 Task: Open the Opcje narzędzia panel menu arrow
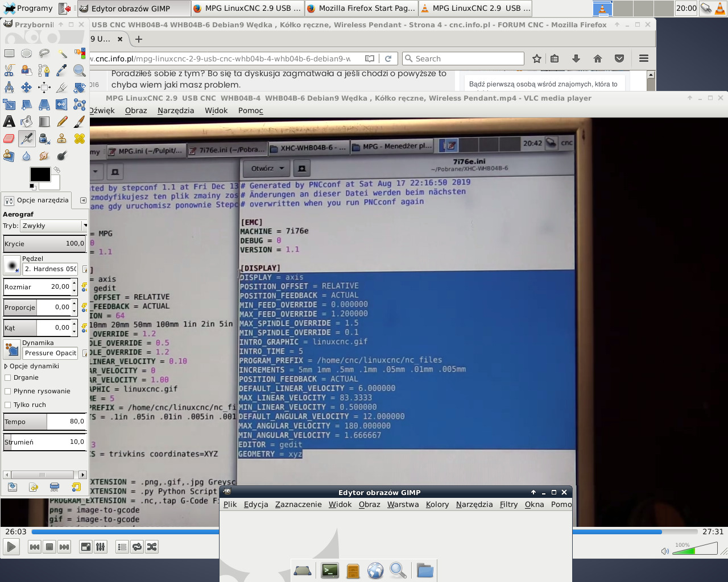point(83,200)
